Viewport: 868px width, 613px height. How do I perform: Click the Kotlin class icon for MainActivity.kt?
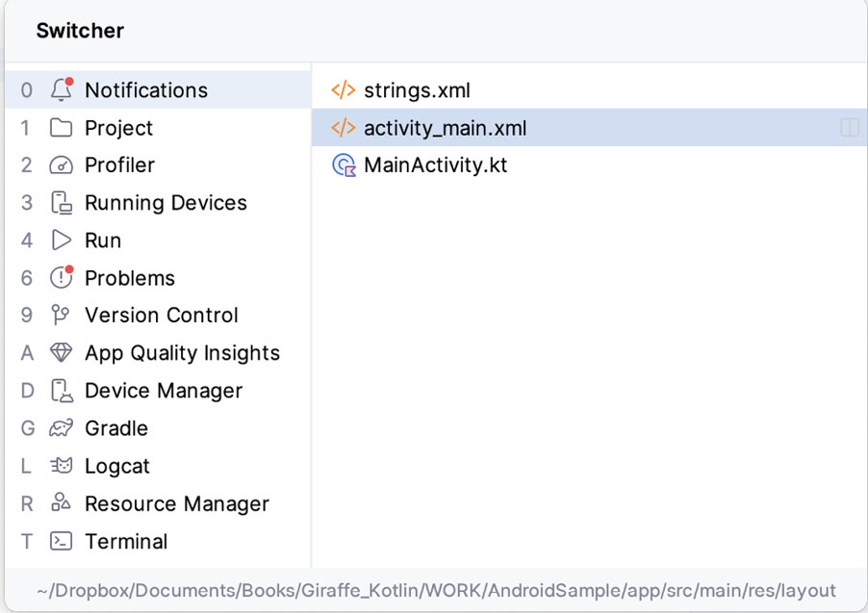343,166
